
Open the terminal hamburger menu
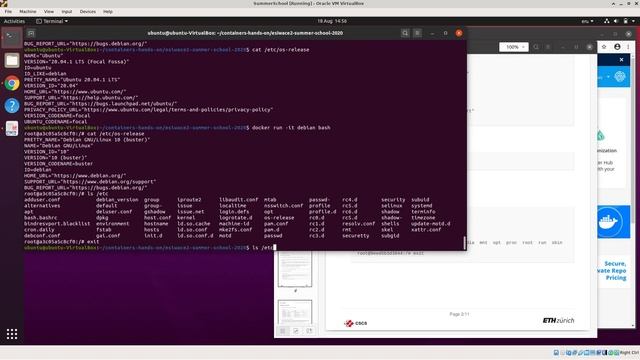417,33
